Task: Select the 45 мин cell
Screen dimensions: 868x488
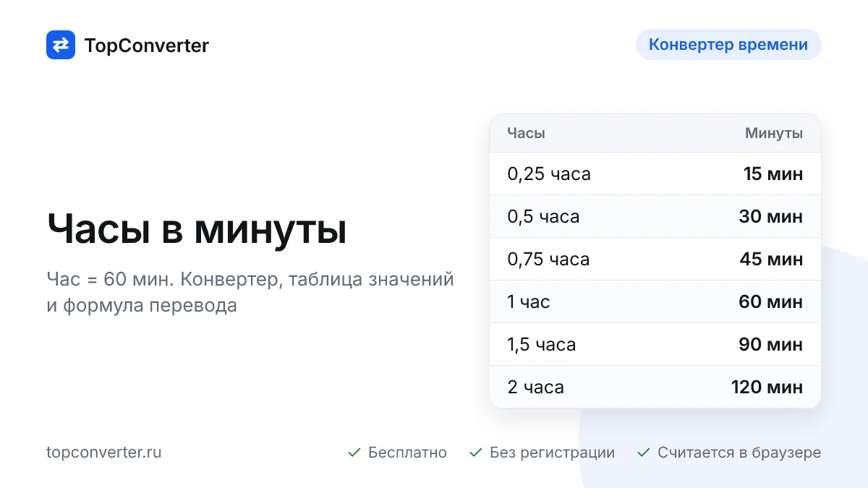Action: (771, 260)
